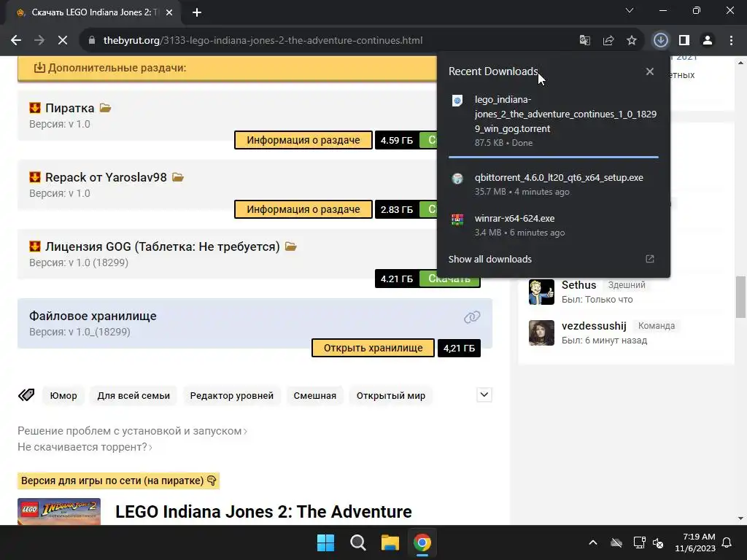
Task: Expand the tags list chevron
Action: click(x=484, y=394)
